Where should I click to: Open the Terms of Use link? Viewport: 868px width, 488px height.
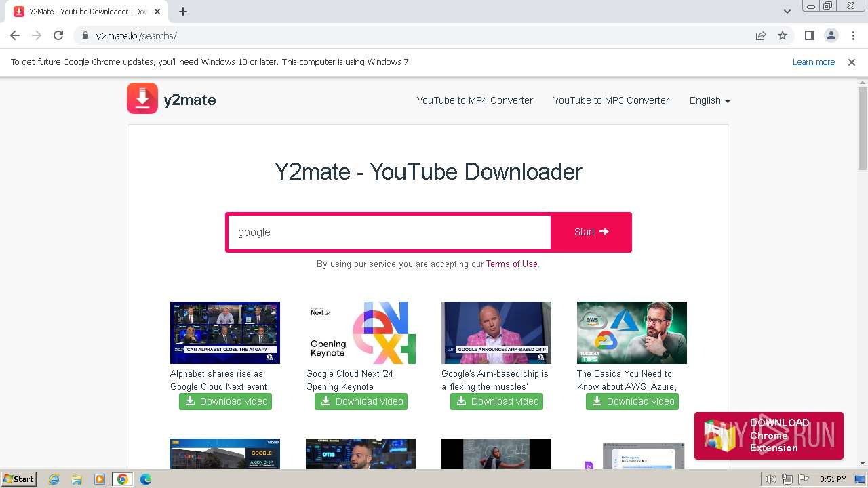pyautogui.click(x=512, y=264)
